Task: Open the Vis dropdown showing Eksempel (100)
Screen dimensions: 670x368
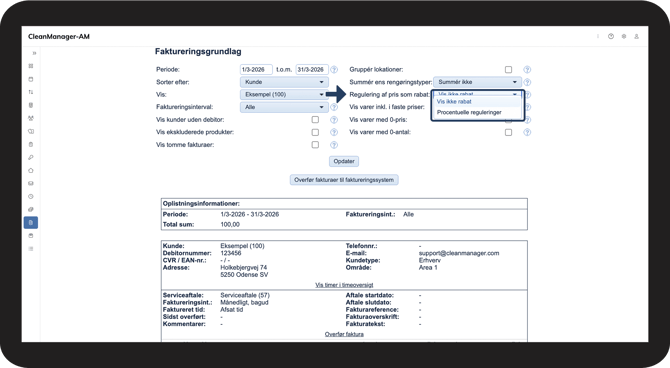Action: click(x=284, y=94)
